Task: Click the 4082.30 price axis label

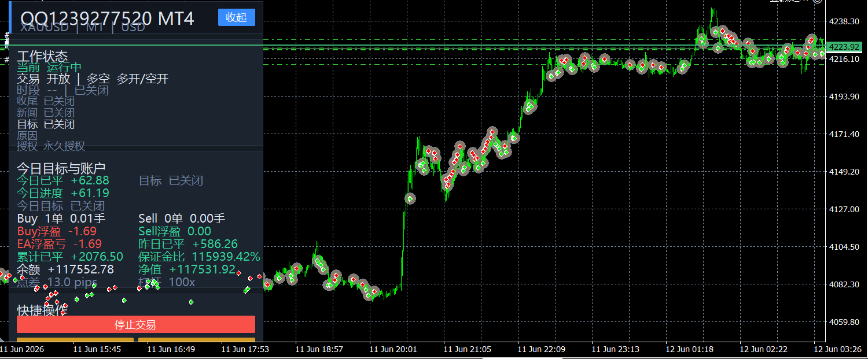Action: (x=844, y=284)
